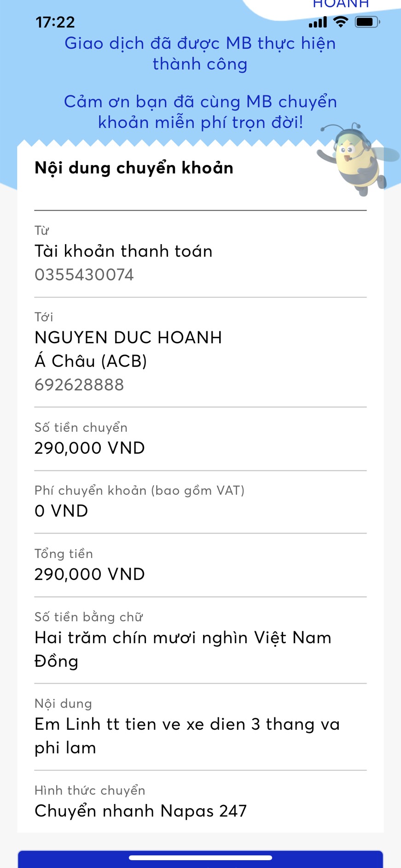Tap the 0 VND transfer fee value
401x868 pixels.
pyautogui.click(x=61, y=511)
